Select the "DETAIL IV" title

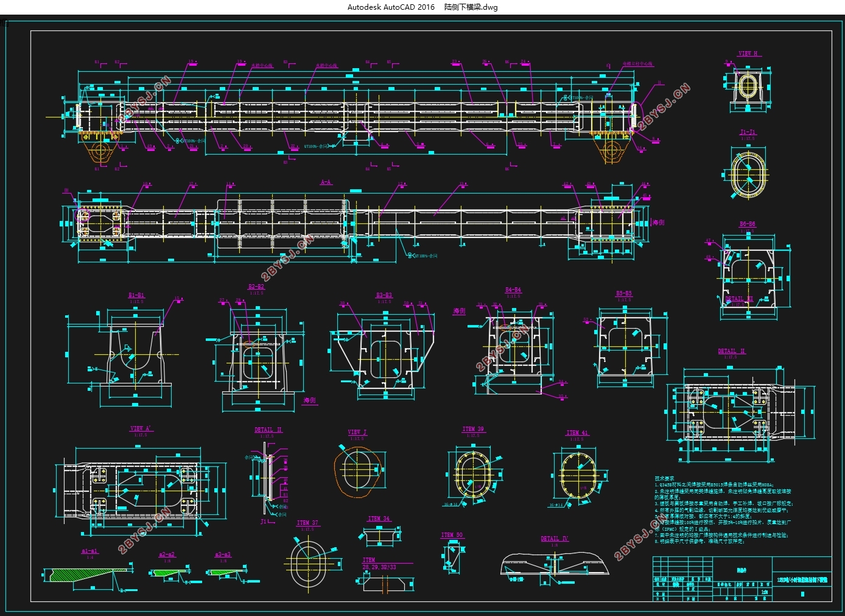tap(555, 539)
